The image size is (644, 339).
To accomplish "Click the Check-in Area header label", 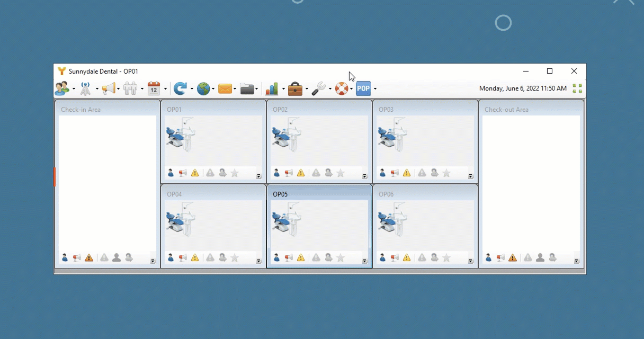I will point(80,110).
